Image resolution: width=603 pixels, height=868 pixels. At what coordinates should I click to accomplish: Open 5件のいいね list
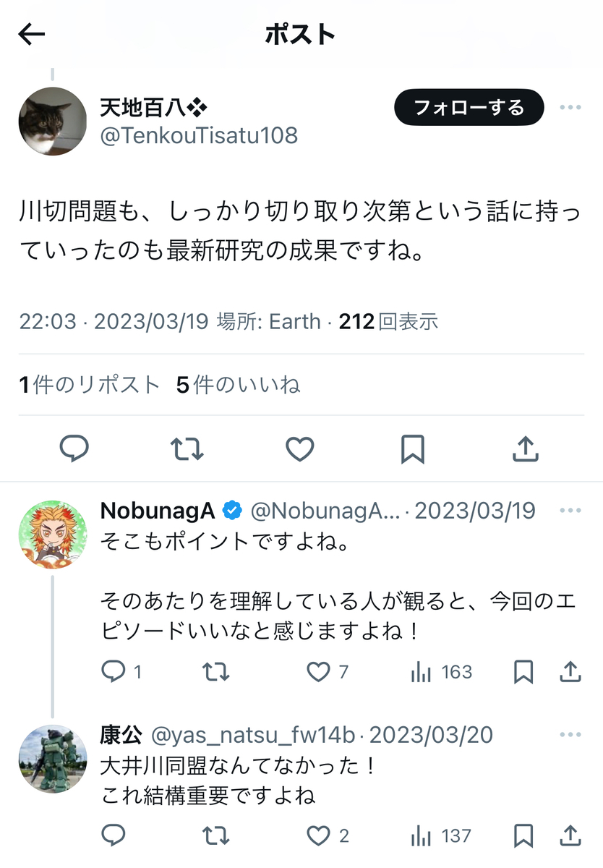click(x=239, y=385)
